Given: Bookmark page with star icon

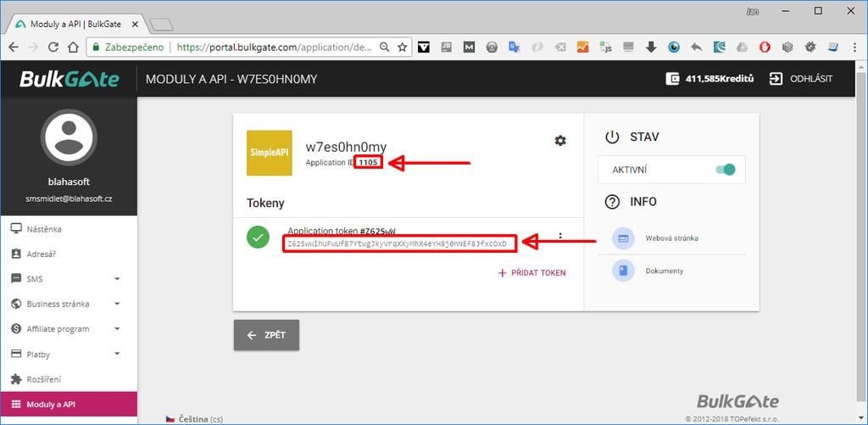Looking at the screenshot, I should coord(403,48).
